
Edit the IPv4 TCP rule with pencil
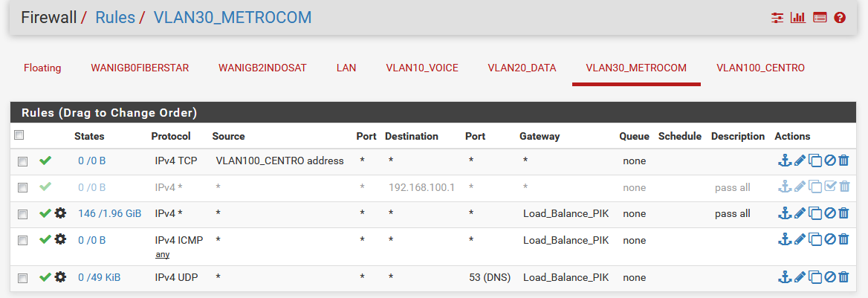tap(800, 161)
